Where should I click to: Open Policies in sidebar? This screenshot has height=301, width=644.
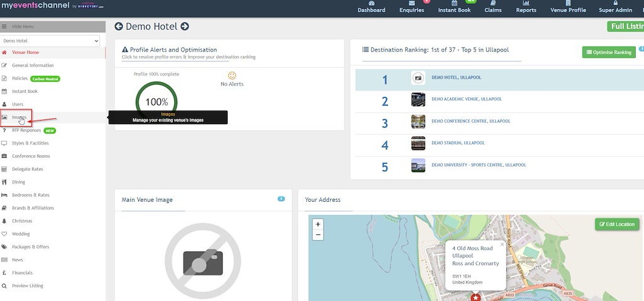[19, 79]
